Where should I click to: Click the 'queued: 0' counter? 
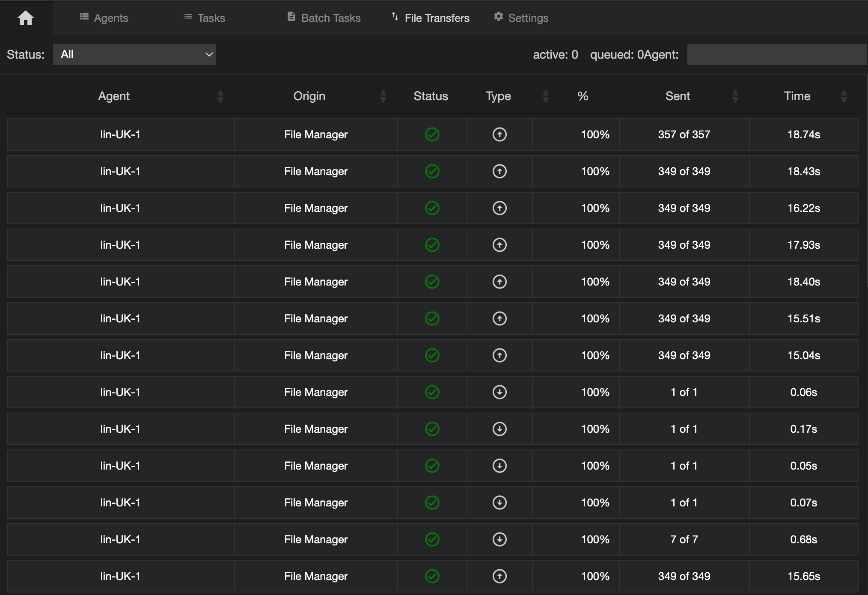(x=617, y=54)
